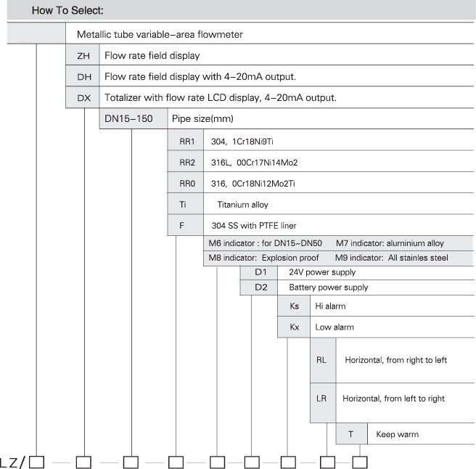
Task: Click the ZH code cell
Action: tap(82, 55)
